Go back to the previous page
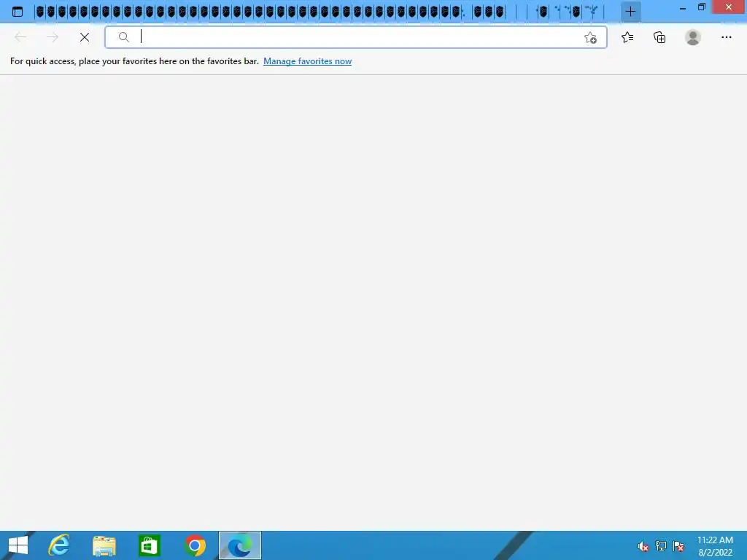The width and height of the screenshot is (747, 560). tap(20, 37)
